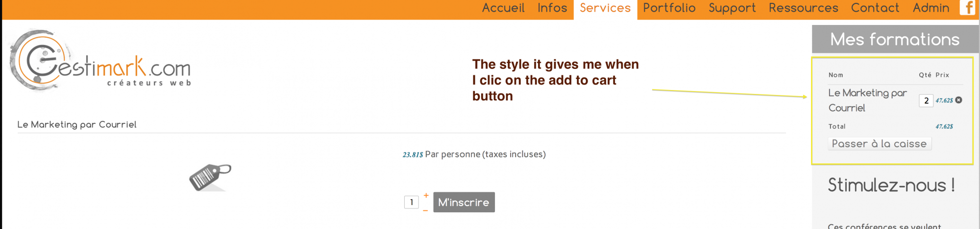
Task: Click Passer à la caisse button
Action: coord(880,143)
